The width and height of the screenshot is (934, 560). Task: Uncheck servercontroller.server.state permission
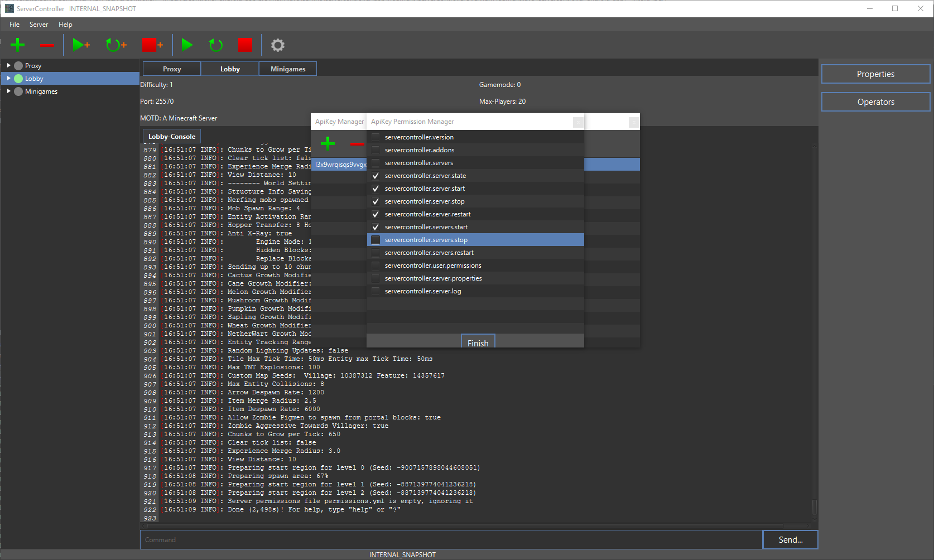375,176
